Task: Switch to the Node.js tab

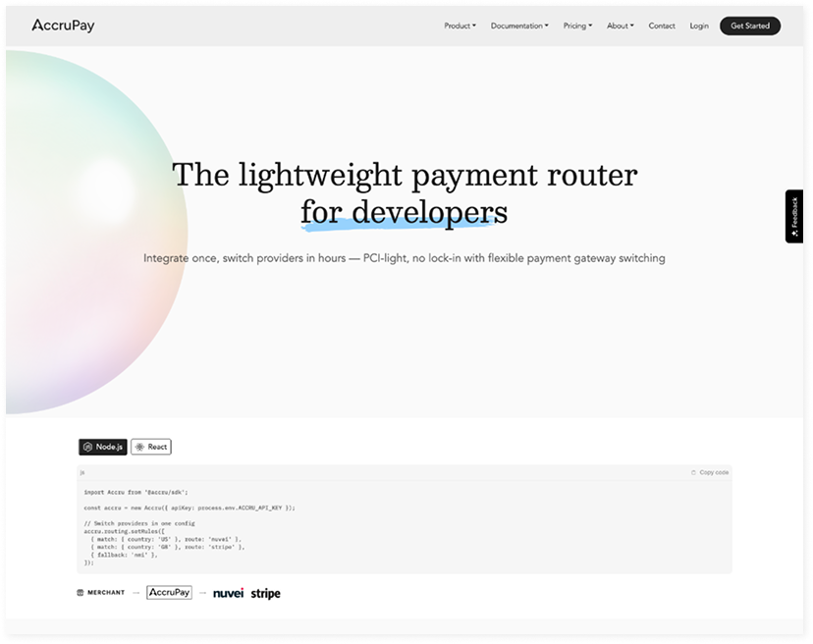Action: click(103, 447)
